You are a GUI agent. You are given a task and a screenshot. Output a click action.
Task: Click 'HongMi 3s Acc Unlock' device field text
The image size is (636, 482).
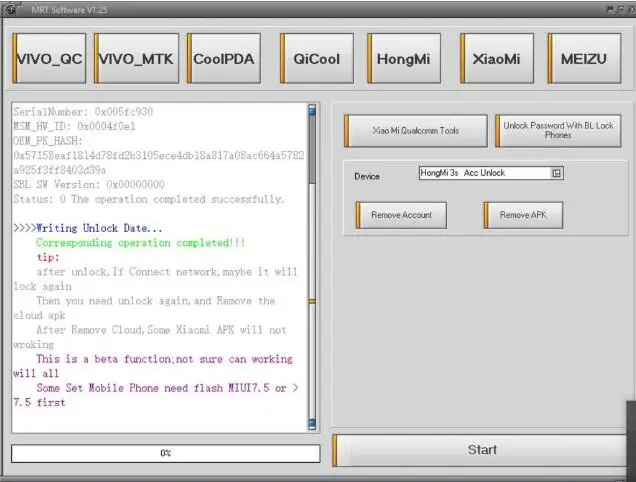(x=462, y=173)
